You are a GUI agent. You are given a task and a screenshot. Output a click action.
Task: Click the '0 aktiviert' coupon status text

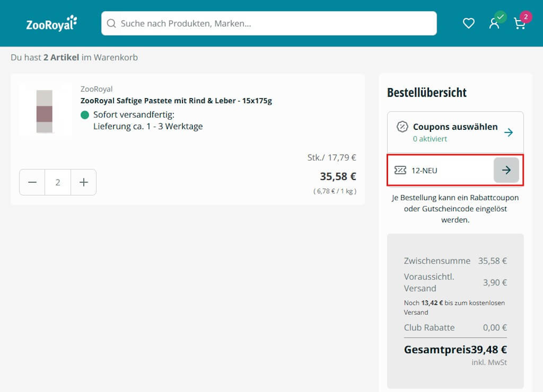point(430,139)
